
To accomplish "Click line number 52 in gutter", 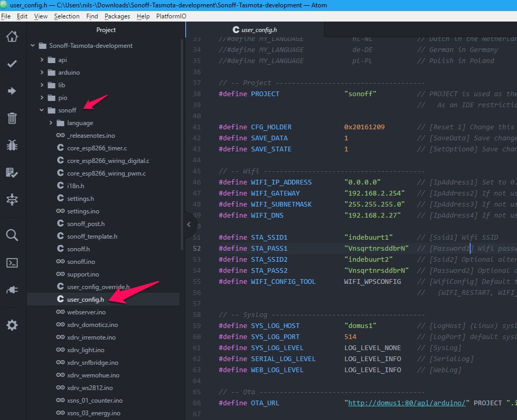I will click(197, 248).
